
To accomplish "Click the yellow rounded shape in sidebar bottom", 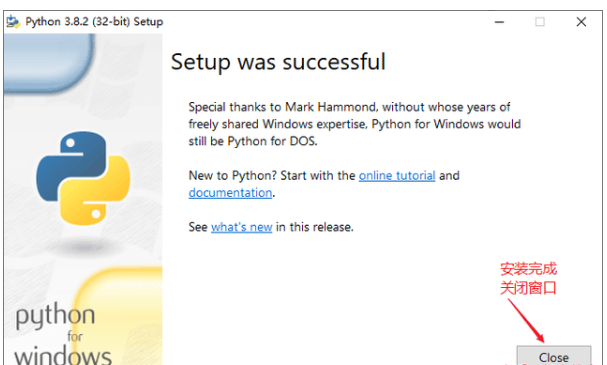I will click(118, 315).
